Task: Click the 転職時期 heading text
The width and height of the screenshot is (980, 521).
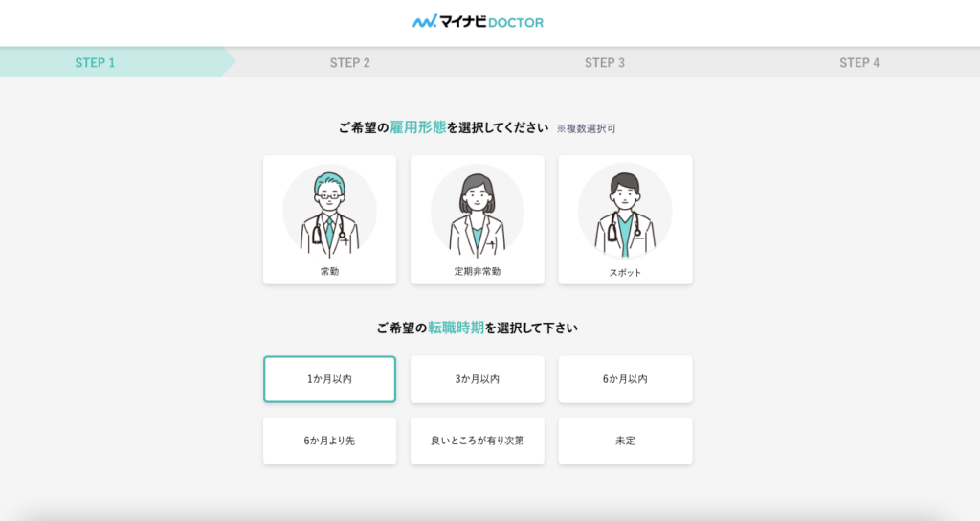Action: tap(456, 328)
